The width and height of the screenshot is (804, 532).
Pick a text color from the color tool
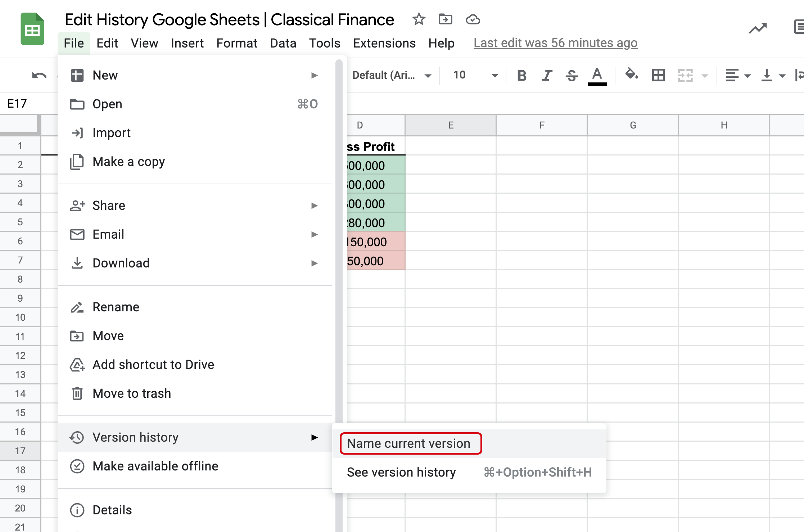[597, 75]
